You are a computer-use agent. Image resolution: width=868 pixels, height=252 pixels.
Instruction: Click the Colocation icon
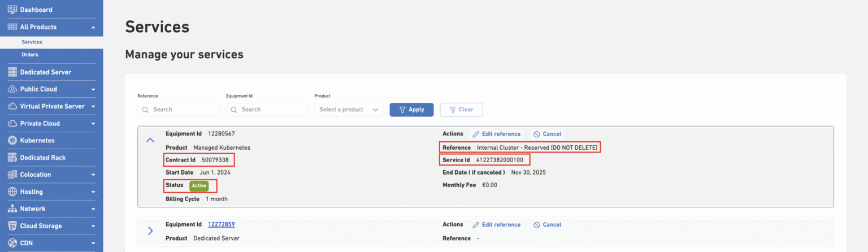[12, 175]
